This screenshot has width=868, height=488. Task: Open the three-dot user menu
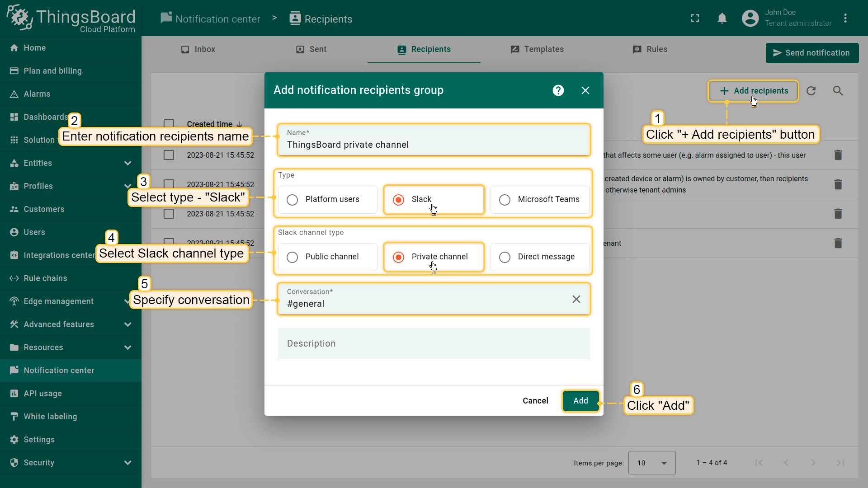[845, 19]
